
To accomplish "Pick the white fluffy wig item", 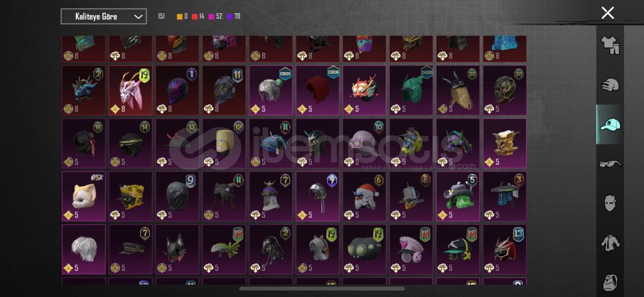I will [x=84, y=249].
